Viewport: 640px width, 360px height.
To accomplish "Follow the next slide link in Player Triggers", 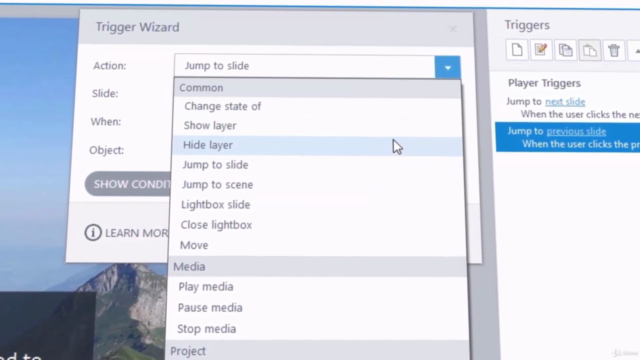I will [x=565, y=102].
